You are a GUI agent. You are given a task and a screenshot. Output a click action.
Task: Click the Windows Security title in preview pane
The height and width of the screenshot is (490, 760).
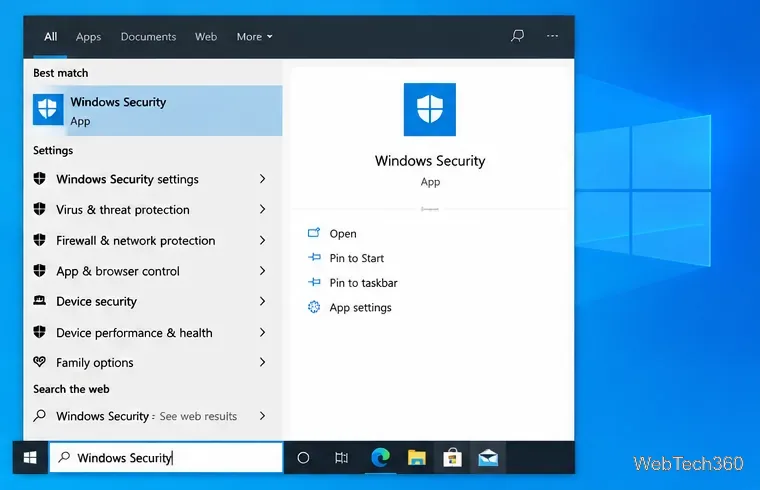tap(430, 161)
